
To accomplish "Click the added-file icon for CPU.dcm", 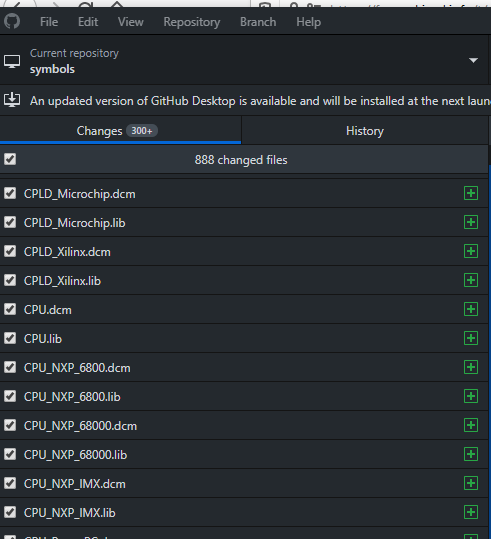I will (x=471, y=309).
